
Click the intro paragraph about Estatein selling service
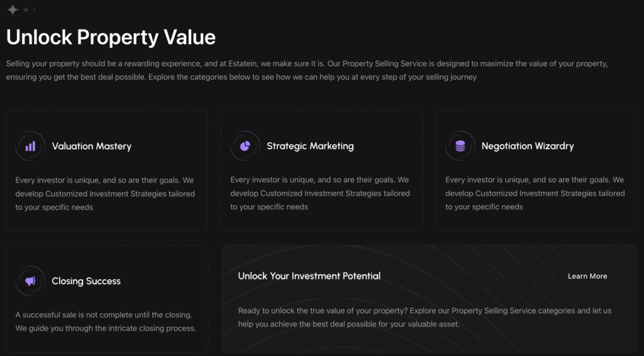coord(307,70)
